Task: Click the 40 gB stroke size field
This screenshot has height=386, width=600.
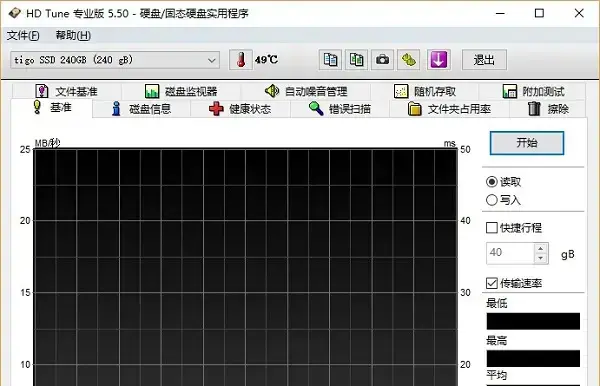Action: 510,253
